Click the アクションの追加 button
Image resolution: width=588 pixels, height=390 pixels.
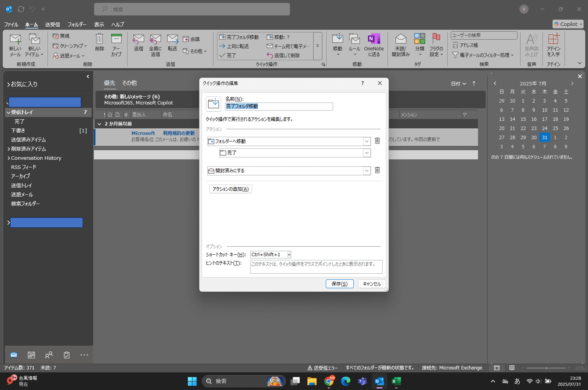(230, 189)
